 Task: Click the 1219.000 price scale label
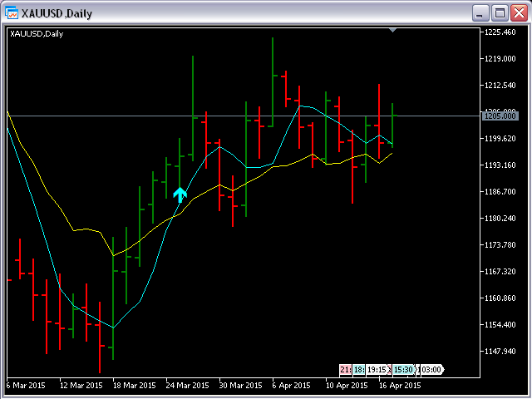(500, 59)
